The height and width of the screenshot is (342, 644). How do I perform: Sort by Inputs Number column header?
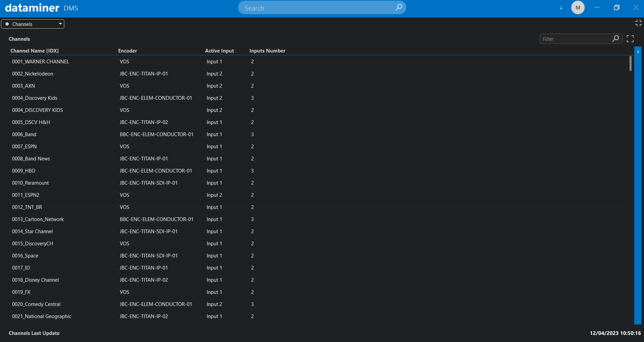click(x=267, y=51)
